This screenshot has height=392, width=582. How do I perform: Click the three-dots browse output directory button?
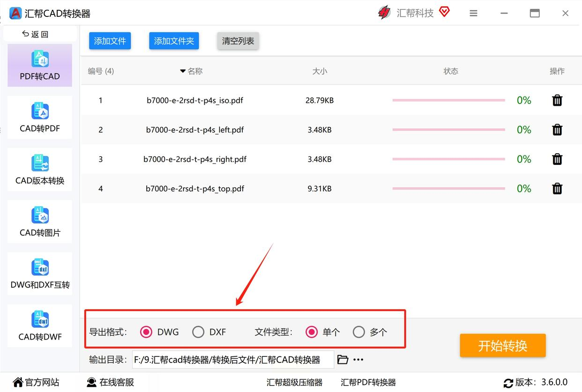click(358, 360)
